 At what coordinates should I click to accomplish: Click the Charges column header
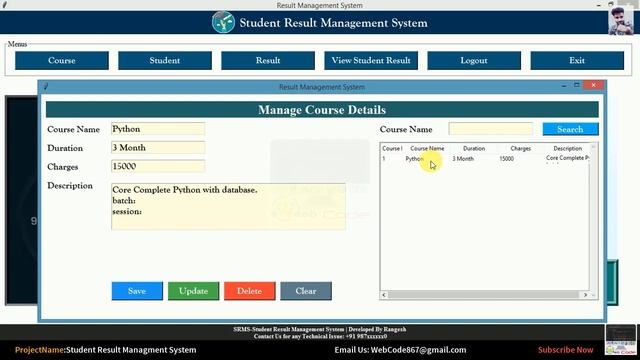(521, 149)
